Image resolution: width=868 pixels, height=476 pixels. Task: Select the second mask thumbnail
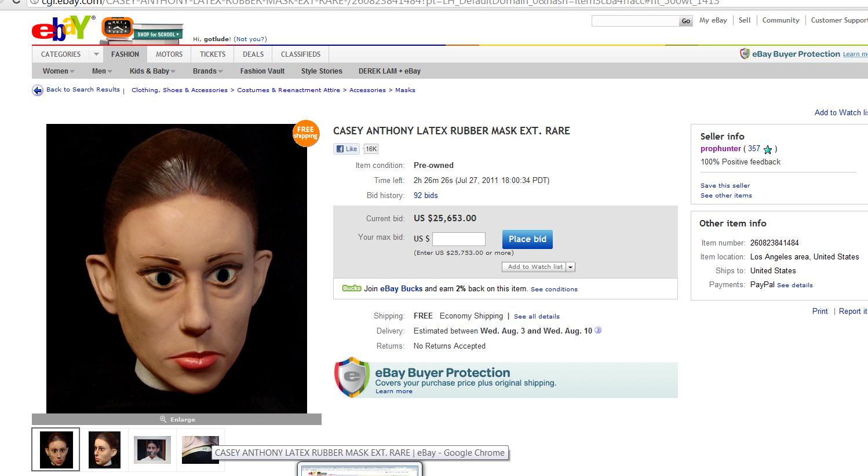(104, 450)
